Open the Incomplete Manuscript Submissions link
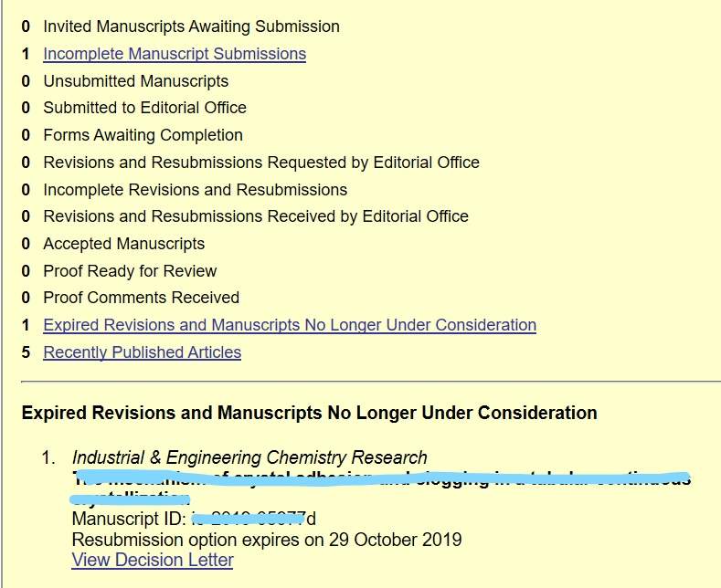Screen dimensions: 721x588 [175, 54]
